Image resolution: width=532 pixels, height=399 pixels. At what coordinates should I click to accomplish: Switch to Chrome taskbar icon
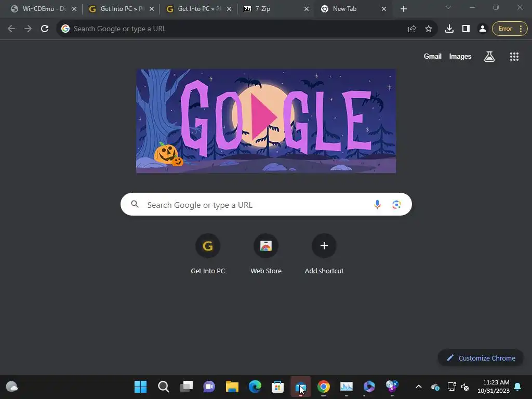coord(324,387)
